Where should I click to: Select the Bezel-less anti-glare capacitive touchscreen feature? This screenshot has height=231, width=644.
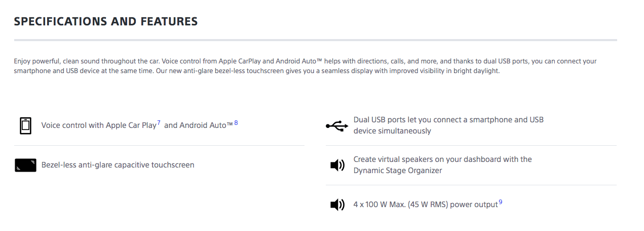tap(118, 165)
